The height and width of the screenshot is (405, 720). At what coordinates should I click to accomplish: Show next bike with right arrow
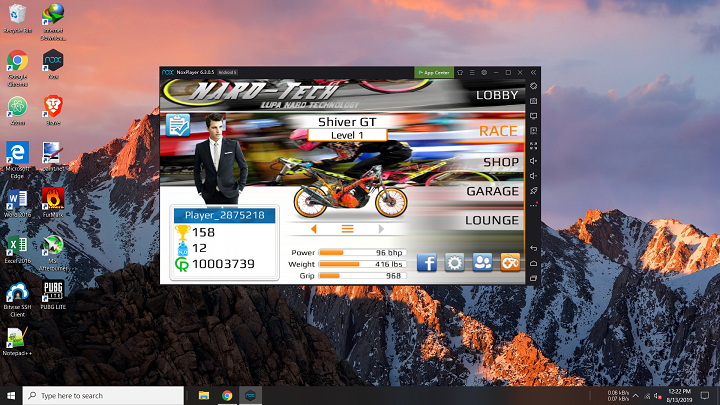pyautogui.click(x=381, y=229)
